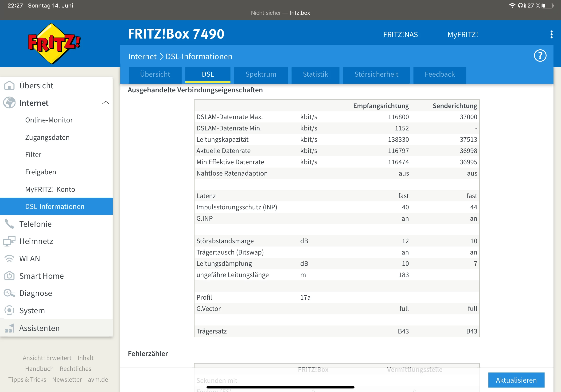This screenshot has height=392, width=561.
Task: Click the Übersicht house icon
Action: point(9,86)
